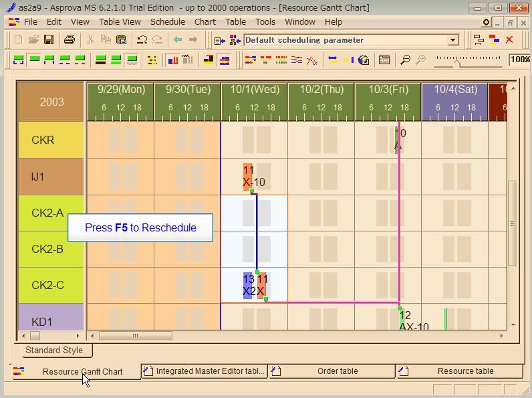Click the Open folder icon
Viewport: 532px width, 398px height.
[x=33, y=40]
